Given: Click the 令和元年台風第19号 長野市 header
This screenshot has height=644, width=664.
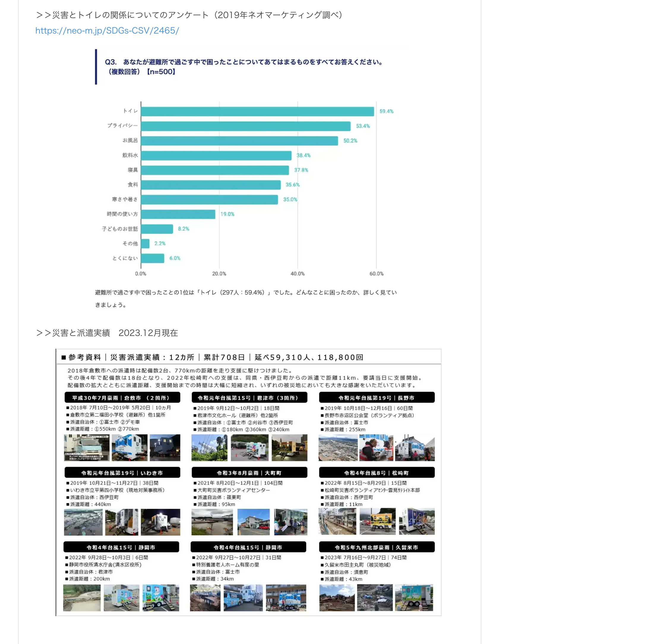Looking at the screenshot, I should pyautogui.click(x=376, y=397).
